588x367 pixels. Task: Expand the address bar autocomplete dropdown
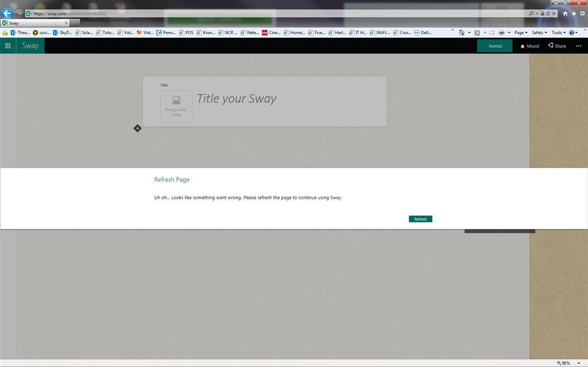click(537, 14)
